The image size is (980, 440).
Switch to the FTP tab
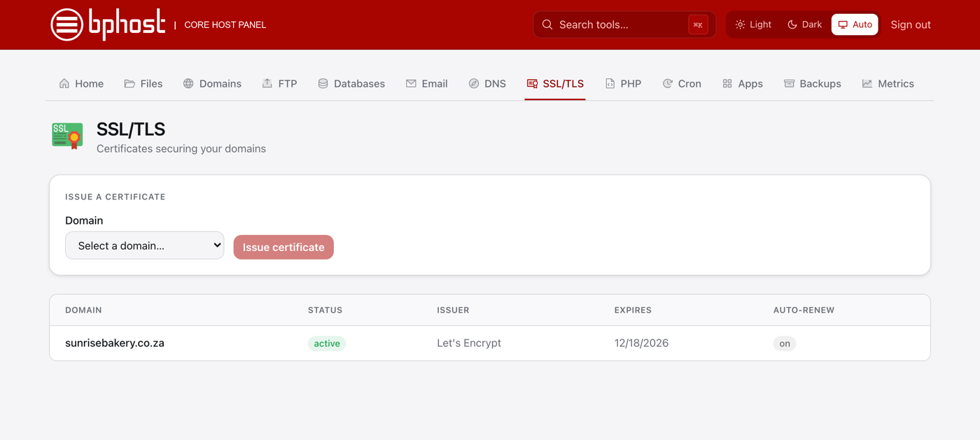(280, 83)
